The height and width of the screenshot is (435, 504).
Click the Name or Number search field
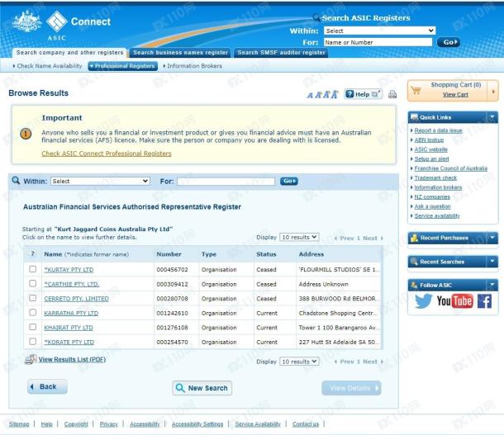378,42
